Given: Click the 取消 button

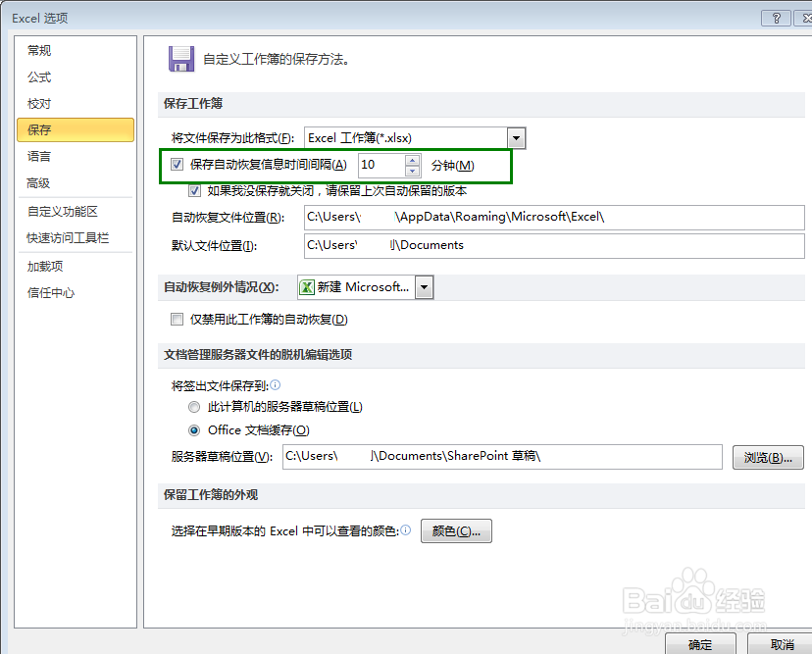Looking at the screenshot, I should [x=782, y=644].
